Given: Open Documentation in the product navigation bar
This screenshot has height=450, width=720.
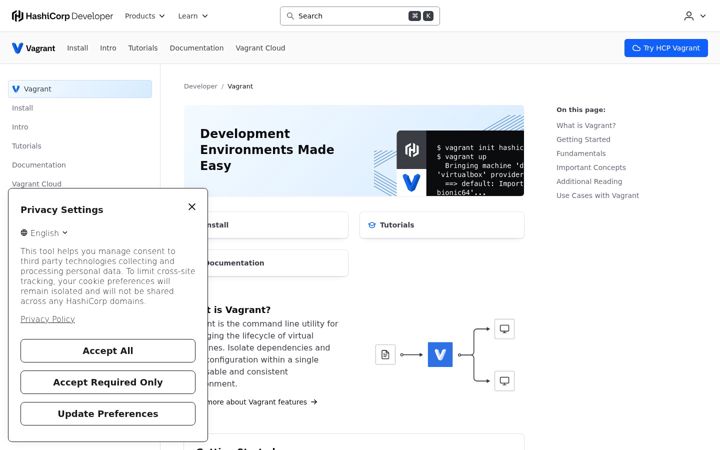Looking at the screenshot, I should (x=197, y=48).
